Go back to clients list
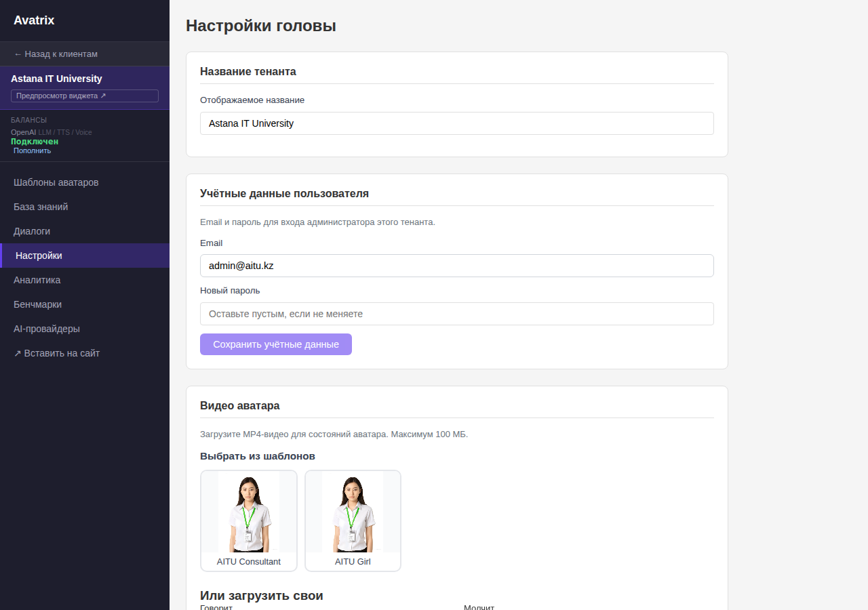868x610 pixels. click(56, 54)
